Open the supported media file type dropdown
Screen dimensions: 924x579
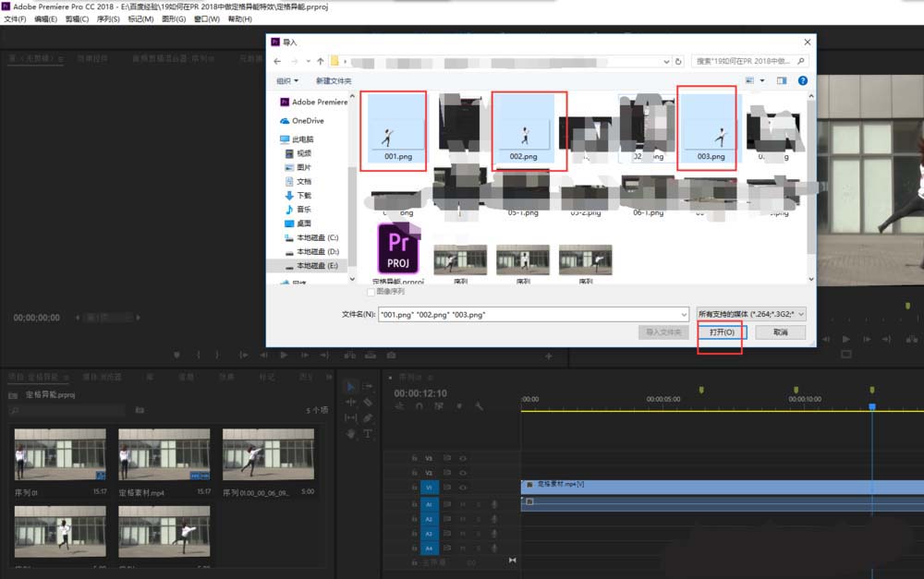[751, 314]
